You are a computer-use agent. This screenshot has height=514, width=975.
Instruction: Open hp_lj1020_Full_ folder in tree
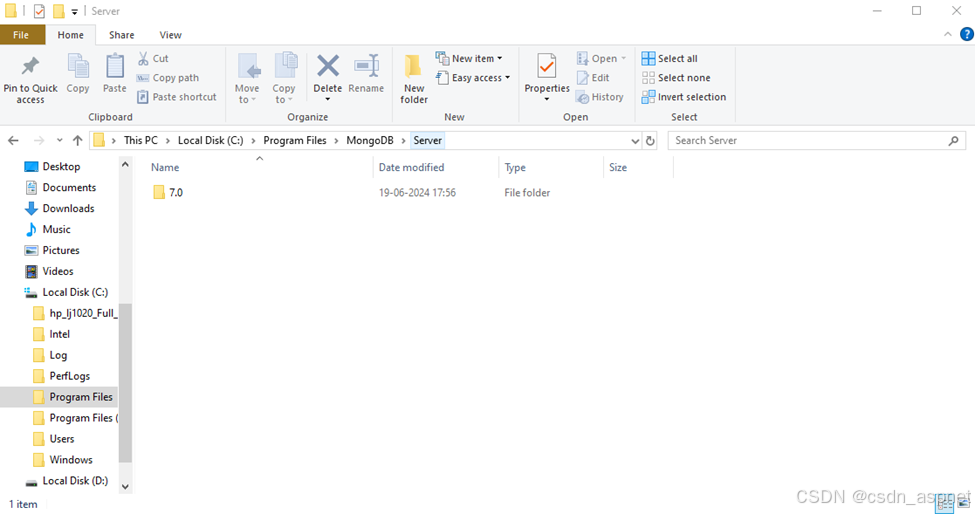(x=83, y=313)
